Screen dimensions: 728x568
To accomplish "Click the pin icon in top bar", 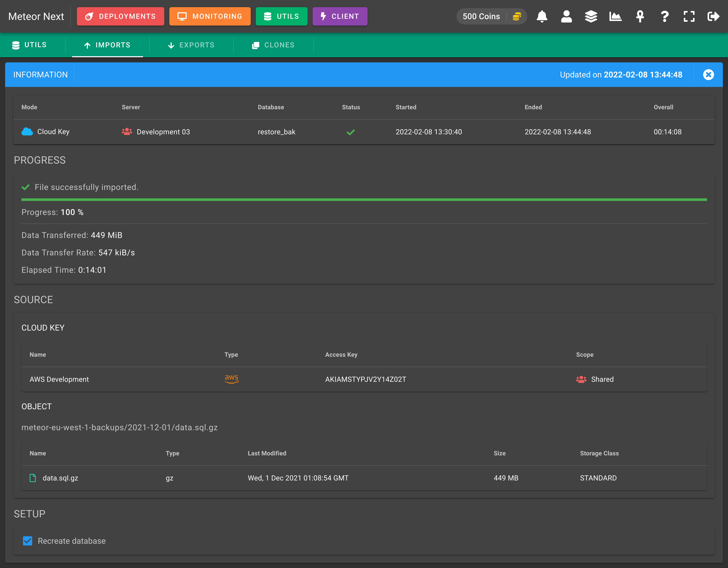I will click(x=640, y=16).
